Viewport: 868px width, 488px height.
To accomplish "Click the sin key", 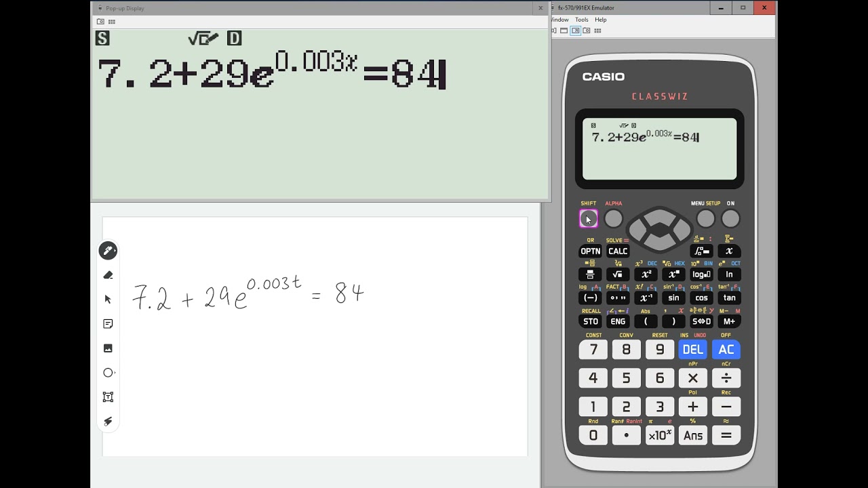I will 673,298.
